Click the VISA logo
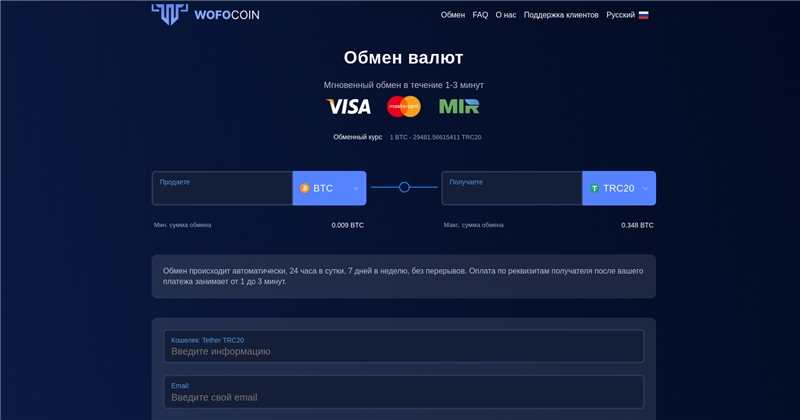The width and height of the screenshot is (800, 420). tap(349, 106)
